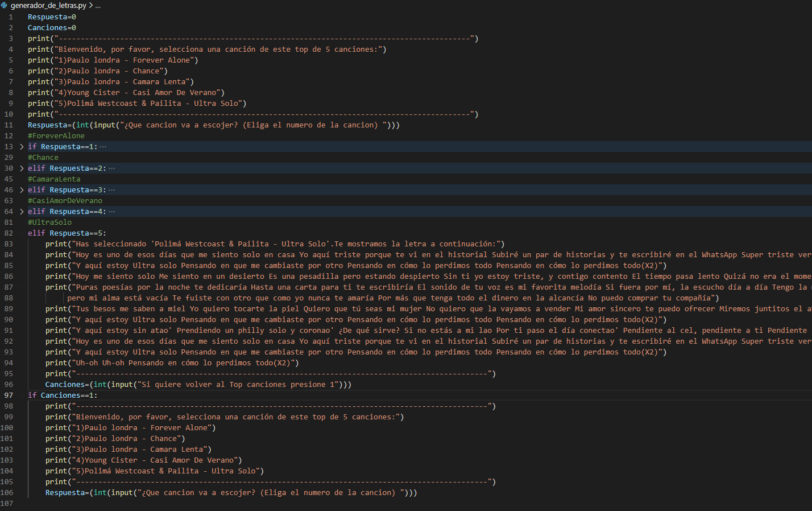The image size is (812, 511).
Task: Expand folded block 'elif Respuesta==3:'
Action: click(x=22, y=190)
